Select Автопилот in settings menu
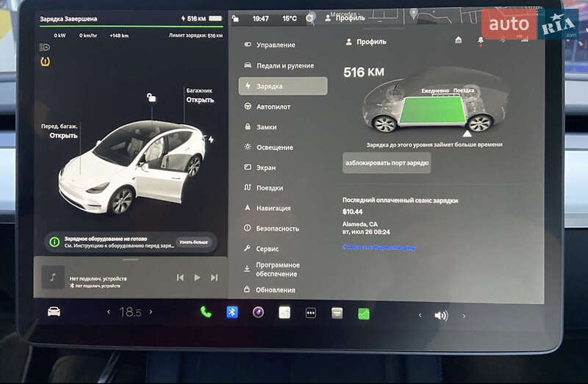588x384 pixels. coord(273,106)
